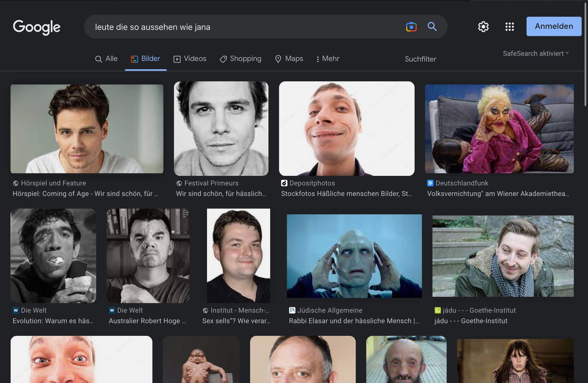Viewport: 588px width, 383px height.
Task: Click the page vertical scrollbar
Action: pyautogui.click(x=585, y=55)
